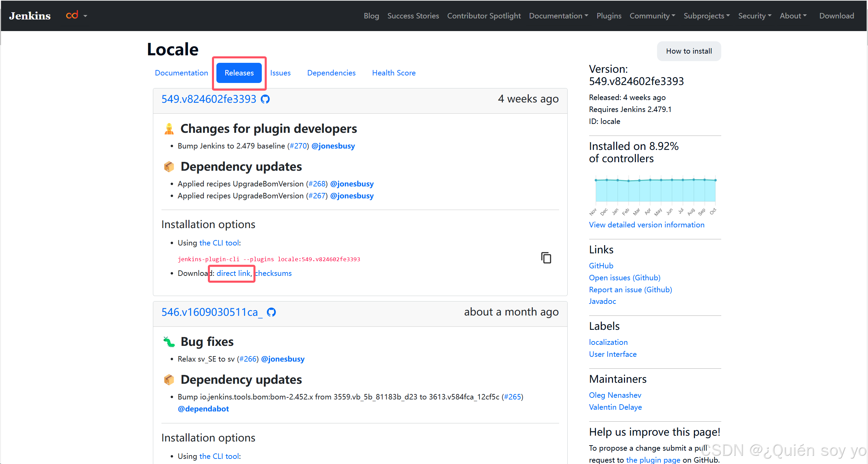This screenshot has width=868, height=464.
Task: Expand the About dropdown
Action: (x=793, y=16)
